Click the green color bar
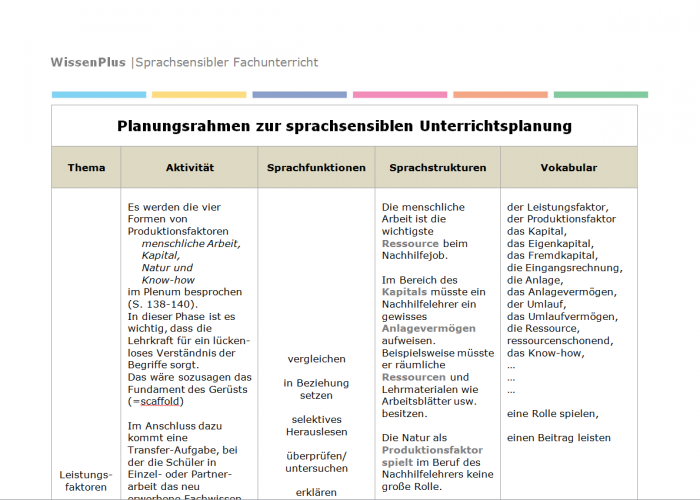 [600, 95]
